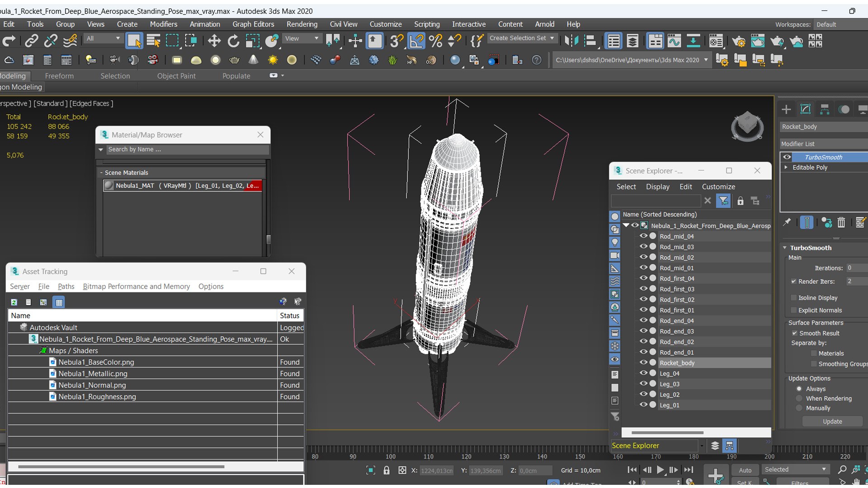Toggle TurboSmooth modifier eye icon

coord(787,157)
